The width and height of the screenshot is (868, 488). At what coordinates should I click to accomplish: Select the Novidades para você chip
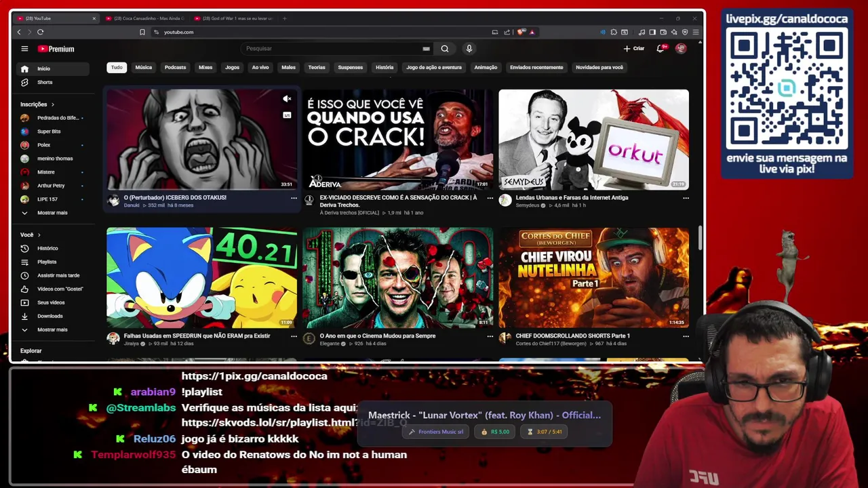click(599, 67)
